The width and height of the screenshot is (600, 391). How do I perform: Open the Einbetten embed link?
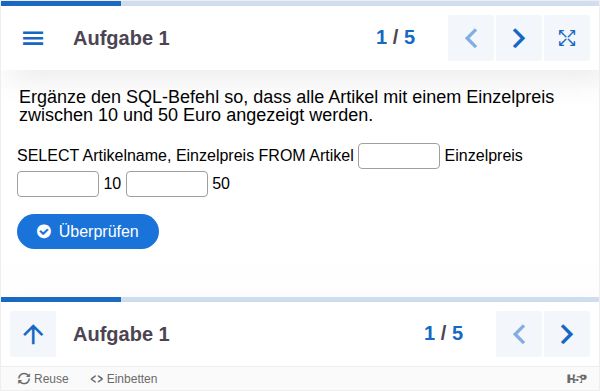coord(124,379)
